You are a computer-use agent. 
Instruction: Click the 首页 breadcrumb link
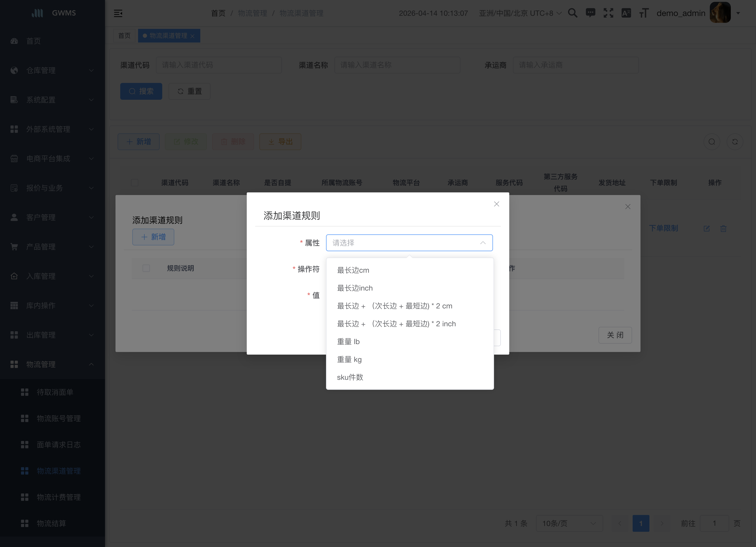pyautogui.click(x=218, y=13)
